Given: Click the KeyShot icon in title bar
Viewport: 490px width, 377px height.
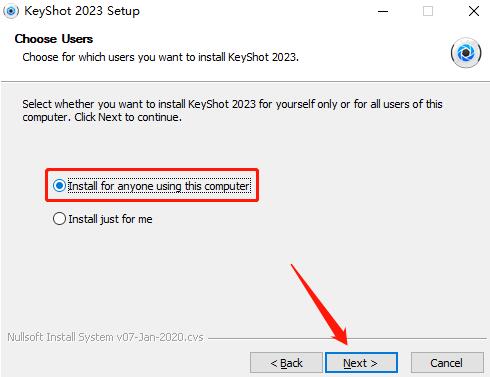Looking at the screenshot, I should (x=11, y=11).
